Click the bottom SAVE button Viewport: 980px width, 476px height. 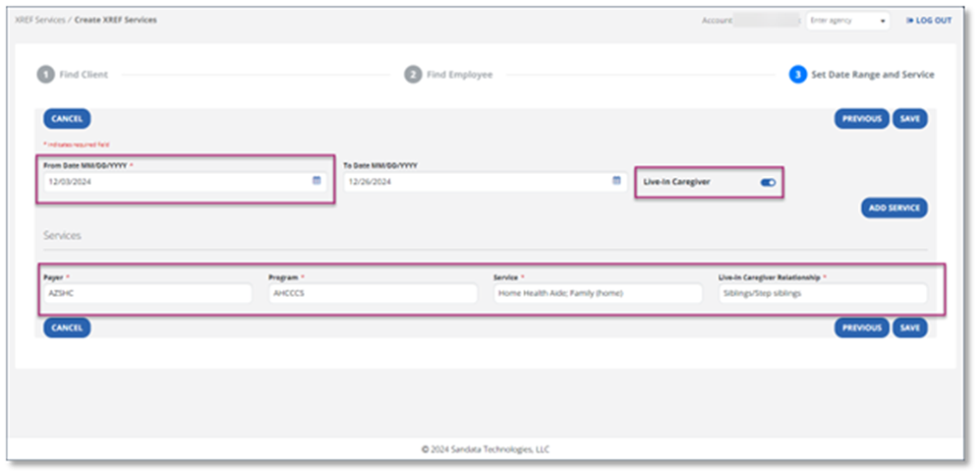[909, 327]
